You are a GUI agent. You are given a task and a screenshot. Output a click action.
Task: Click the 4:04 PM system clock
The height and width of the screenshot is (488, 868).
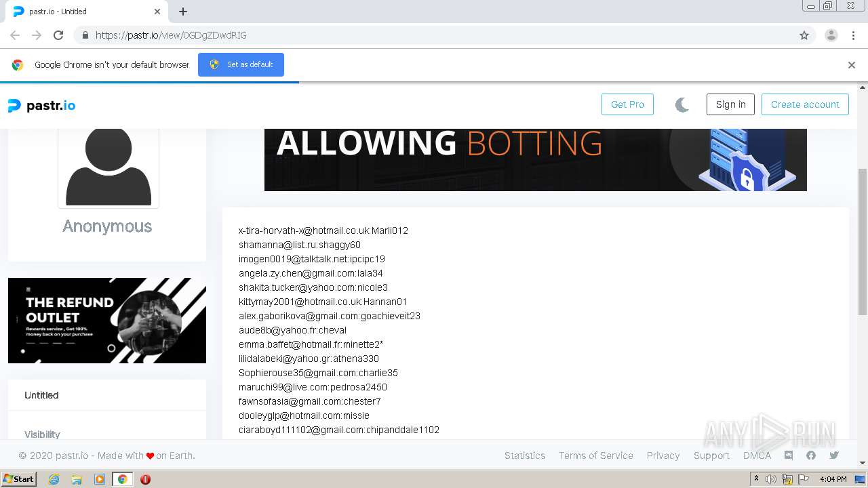tap(833, 479)
